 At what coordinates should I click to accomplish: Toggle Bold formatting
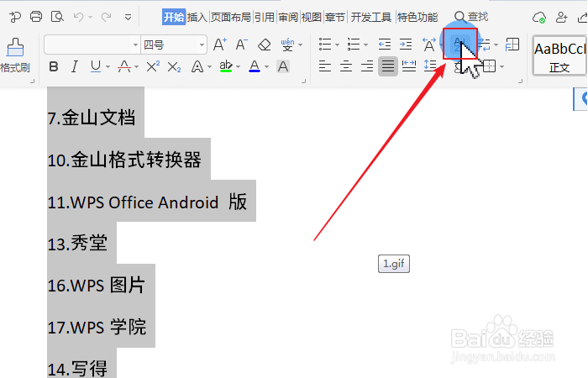[x=54, y=66]
